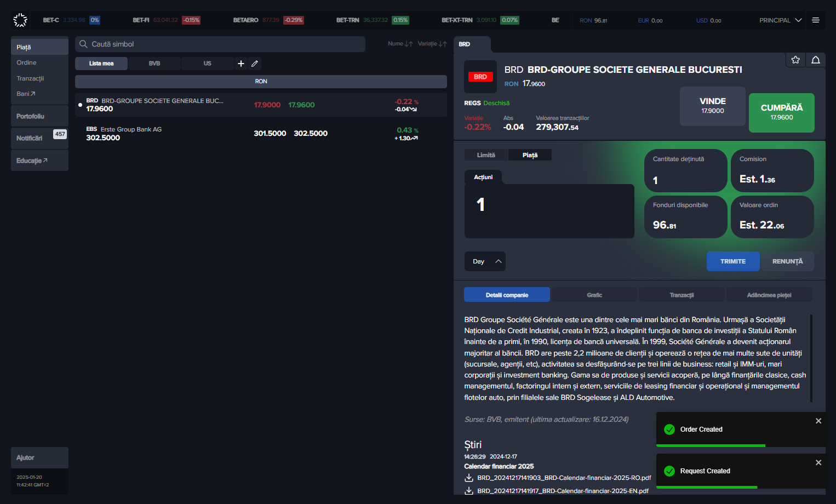Image resolution: width=836 pixels, height=504 pixels.
Task: Sort the list by Nume
Action: pos(400,44)
